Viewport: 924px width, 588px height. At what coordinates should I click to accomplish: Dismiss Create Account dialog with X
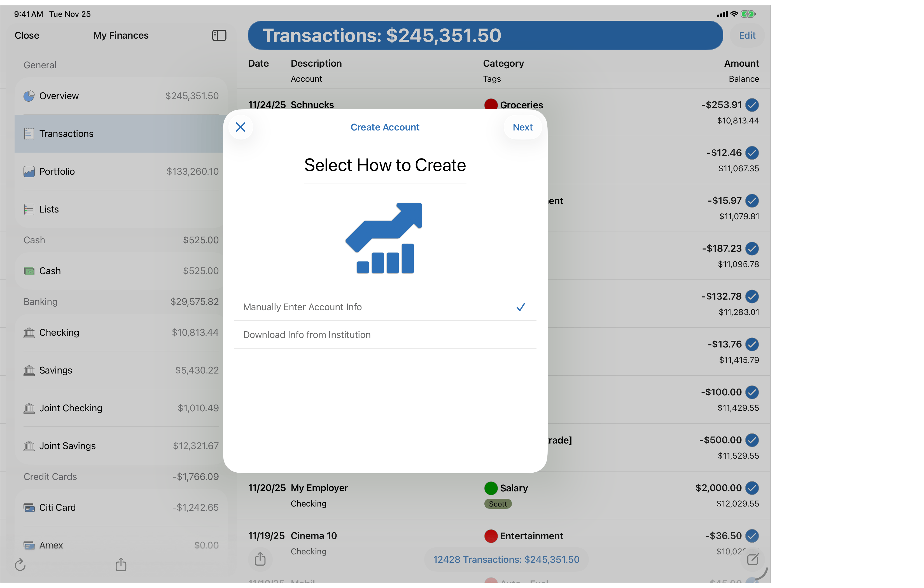[x=241, y=127]
